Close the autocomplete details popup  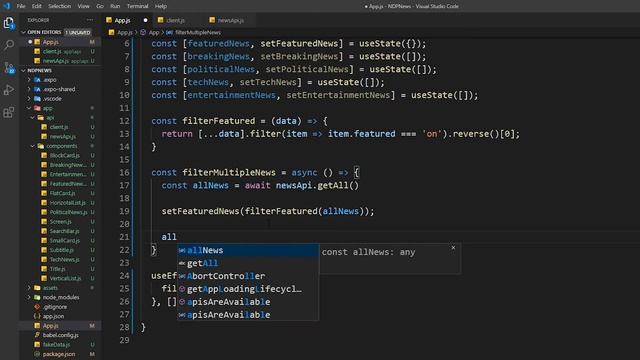point(453,248)
